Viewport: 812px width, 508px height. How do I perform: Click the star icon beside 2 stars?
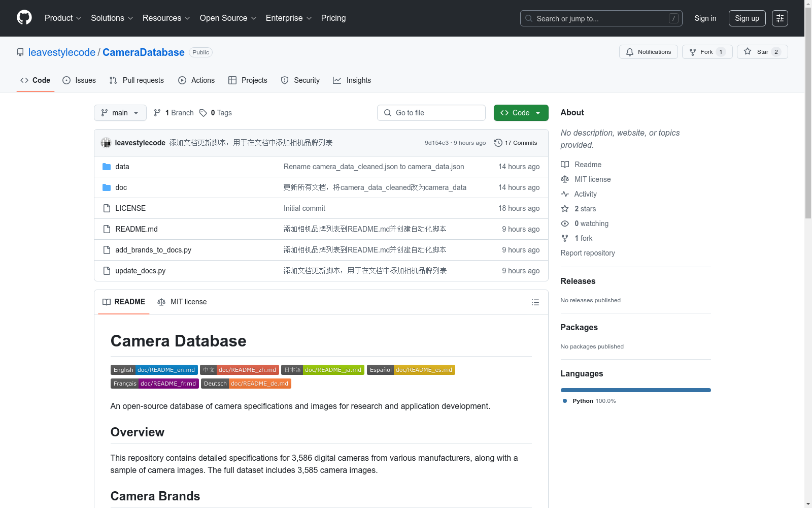pyautogui.click(x=565, y=209)
